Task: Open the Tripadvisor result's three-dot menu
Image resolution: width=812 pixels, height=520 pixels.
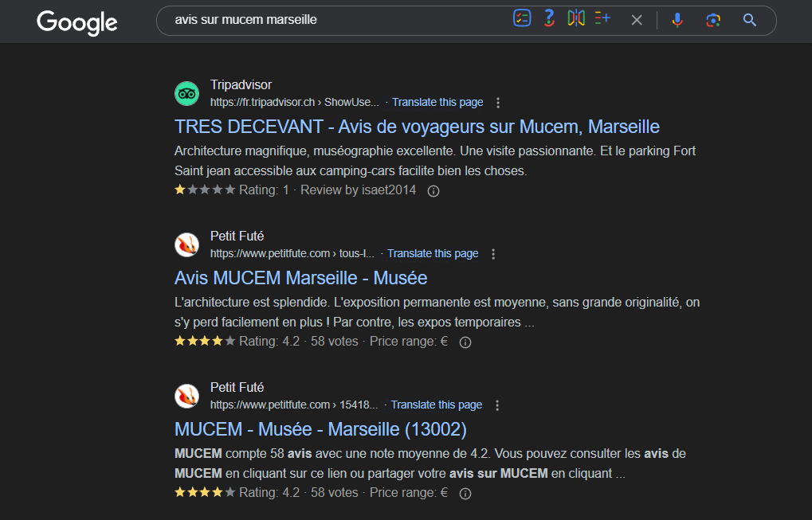Action: coord(498,103)
